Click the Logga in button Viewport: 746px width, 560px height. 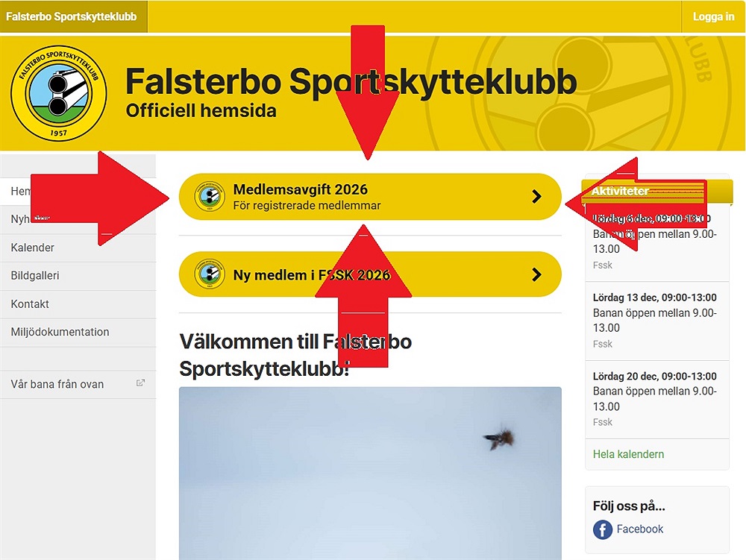click(x=713, y=16)
